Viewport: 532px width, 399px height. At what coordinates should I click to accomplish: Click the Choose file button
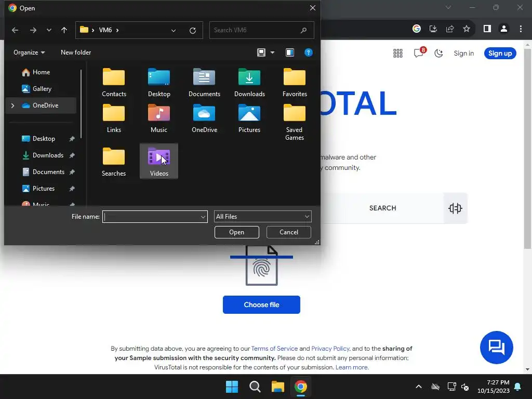coord(261,304)
